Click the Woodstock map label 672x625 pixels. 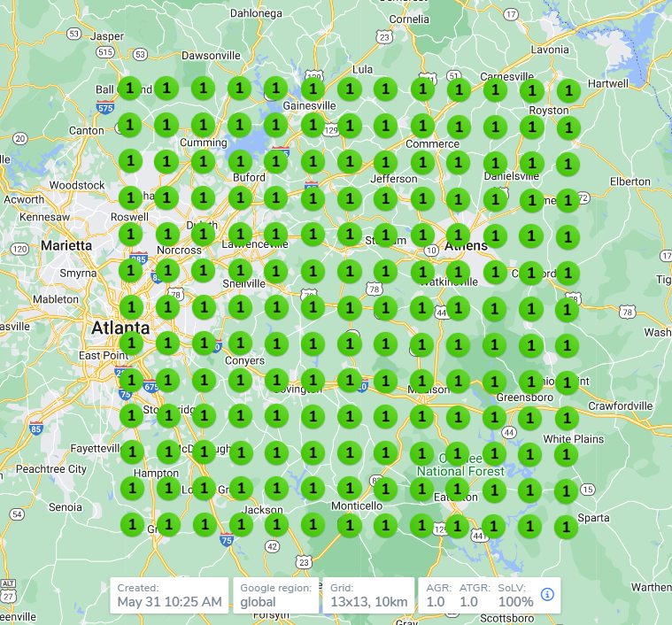77,186
